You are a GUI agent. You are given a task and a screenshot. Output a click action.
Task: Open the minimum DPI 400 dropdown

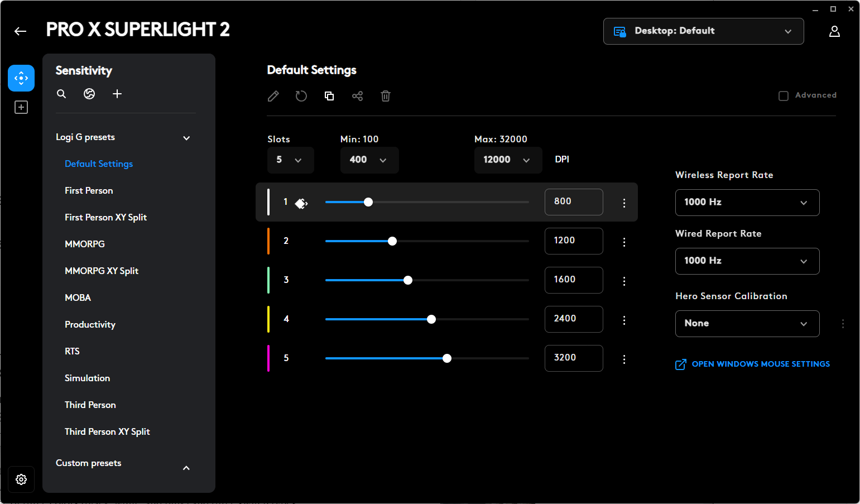click(369, 160)
